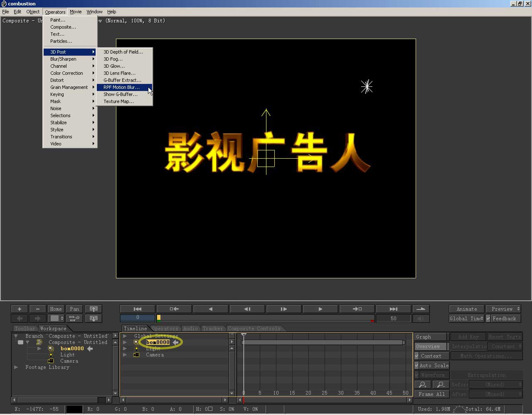The width and height of the screenshot is (532, 415).
Task: Click the Light icon in Workspace
Action: pos(51,355)
